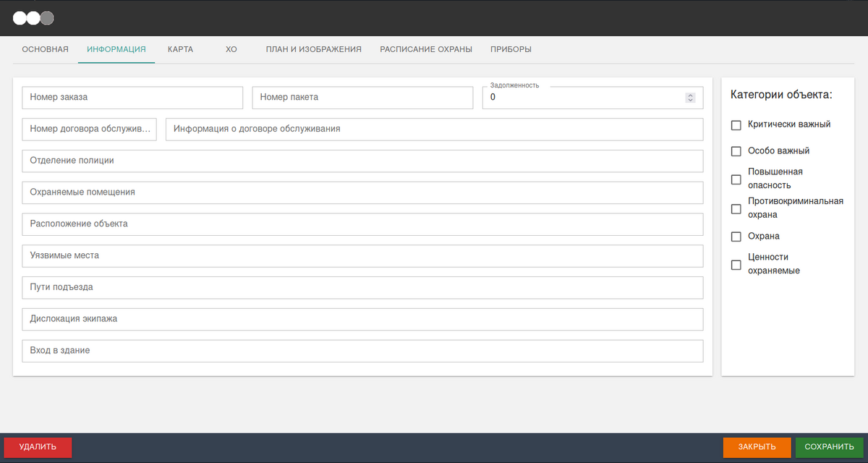
Task: Click the three-circle logo icon
Action: (33, 18)
